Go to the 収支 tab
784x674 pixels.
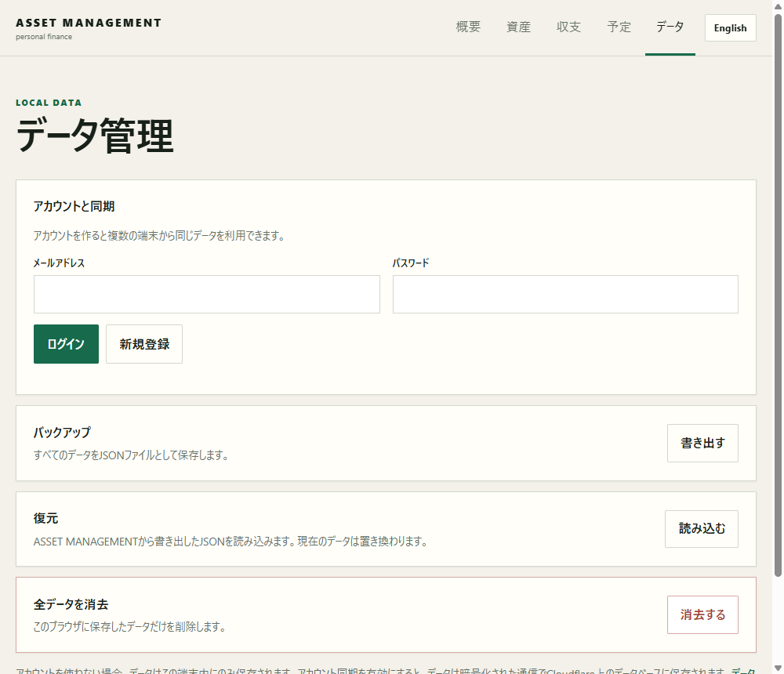(x=568, y=27)
